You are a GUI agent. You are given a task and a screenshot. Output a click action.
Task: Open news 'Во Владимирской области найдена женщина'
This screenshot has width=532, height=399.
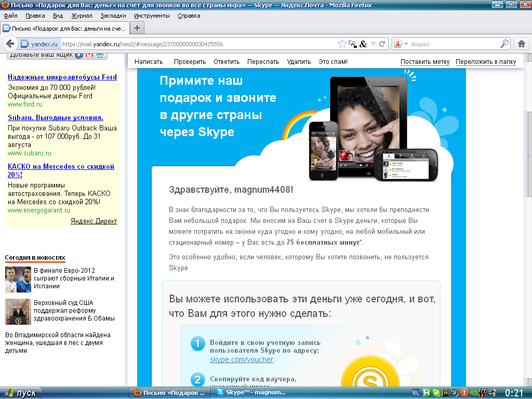[58, 343]
